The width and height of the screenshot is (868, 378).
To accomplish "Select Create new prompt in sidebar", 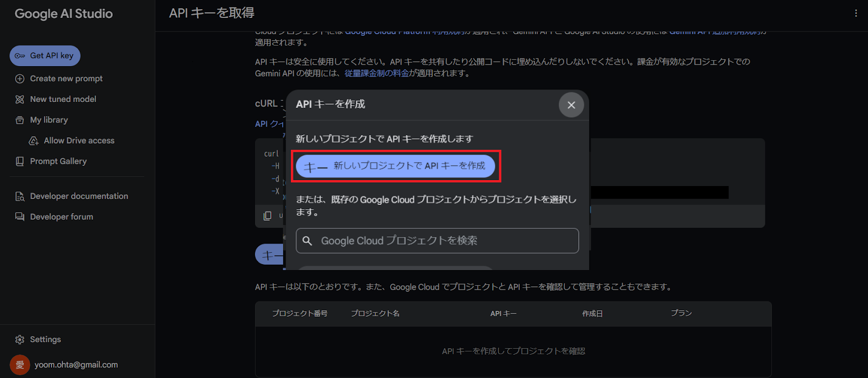I will (x=66, y=79).
